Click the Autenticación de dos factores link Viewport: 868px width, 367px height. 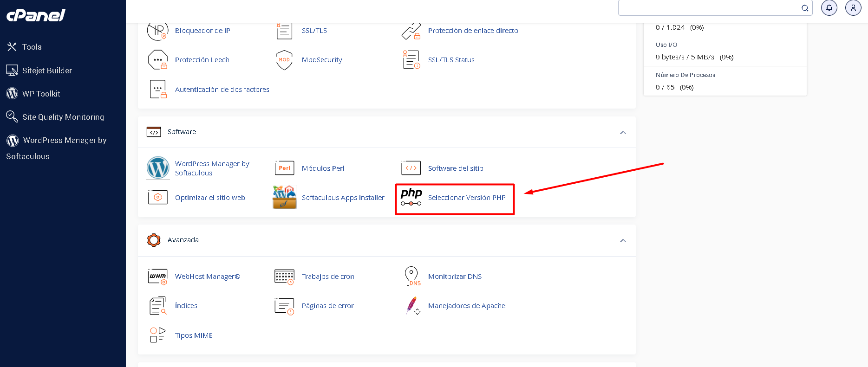[222, 90]
